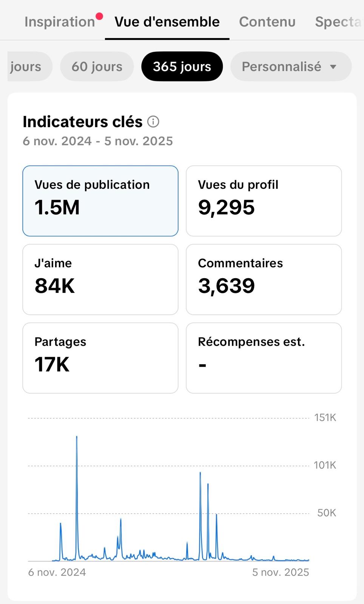364x604 pixels.
Task: Go to the partially visible Spectateurs tab
Action: pos(338,22)
